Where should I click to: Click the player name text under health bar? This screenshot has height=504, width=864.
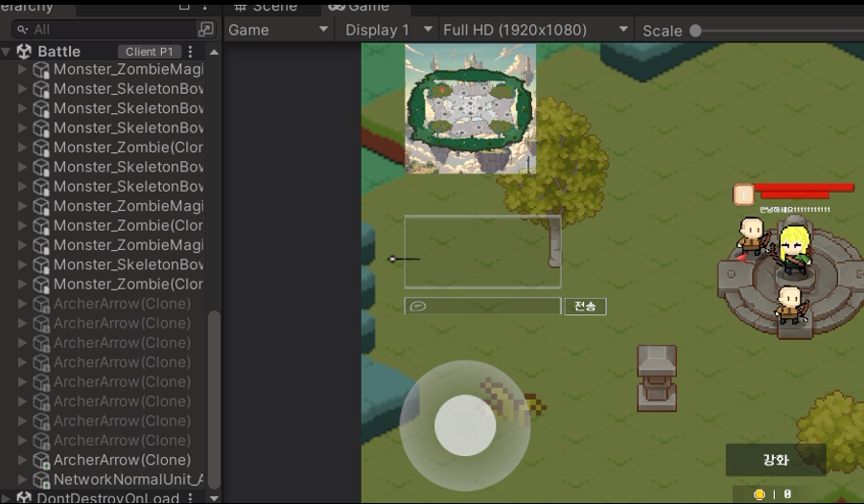[x=795, y=209]
